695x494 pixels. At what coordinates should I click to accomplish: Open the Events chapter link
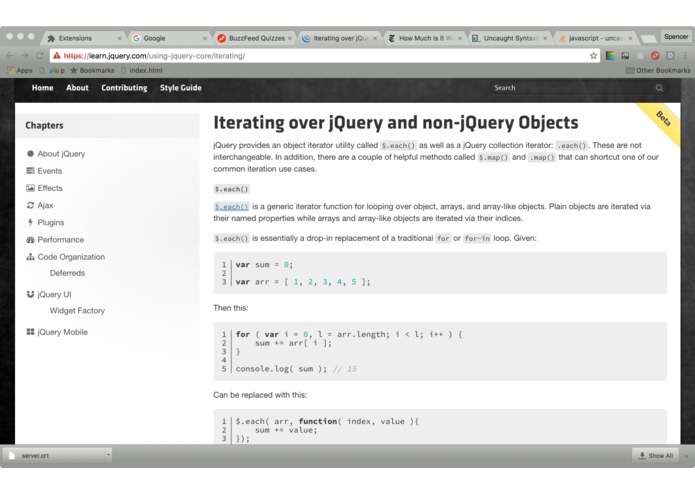tap(50, 171)
